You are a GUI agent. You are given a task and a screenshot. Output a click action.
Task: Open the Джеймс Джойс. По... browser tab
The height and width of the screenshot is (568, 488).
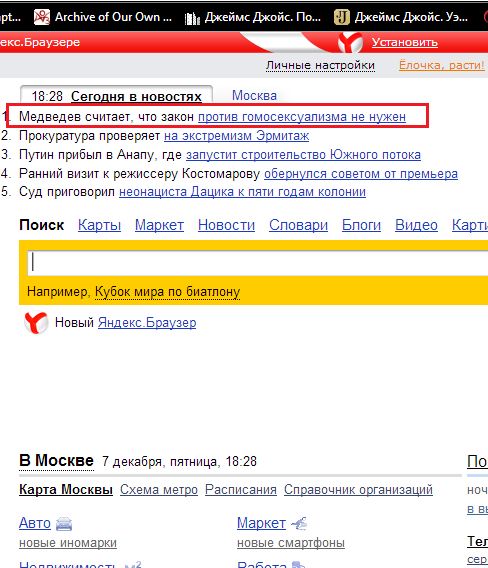click(253, 17)
